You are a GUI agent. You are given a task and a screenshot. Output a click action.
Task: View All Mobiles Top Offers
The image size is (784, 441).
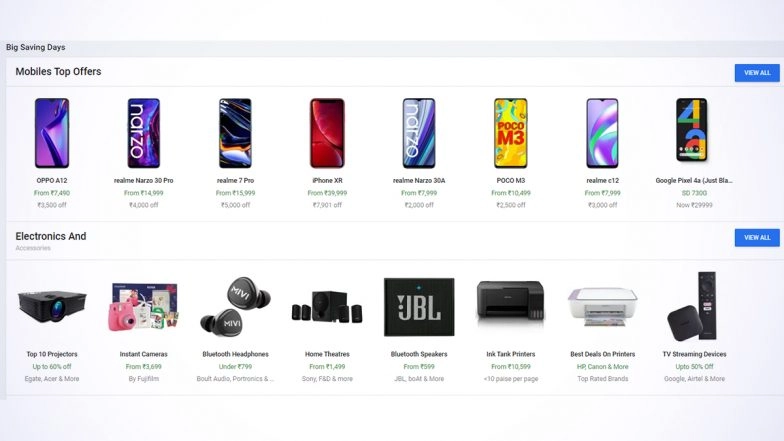click(757, 72)
